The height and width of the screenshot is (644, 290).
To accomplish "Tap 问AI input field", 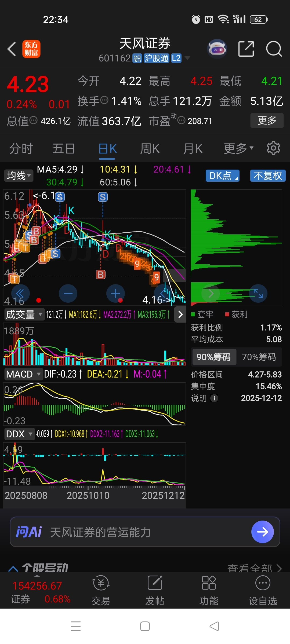I will [145, 532].
